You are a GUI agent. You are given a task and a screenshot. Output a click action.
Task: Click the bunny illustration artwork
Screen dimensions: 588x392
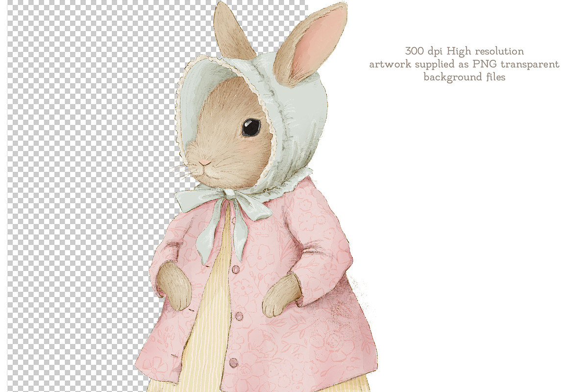[x=257, y=197]
